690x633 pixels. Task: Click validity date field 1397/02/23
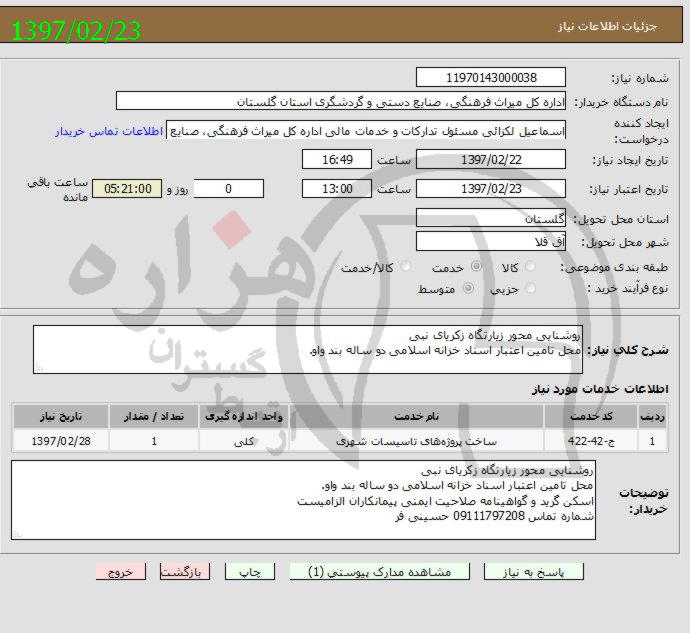[x=491, y=189]
